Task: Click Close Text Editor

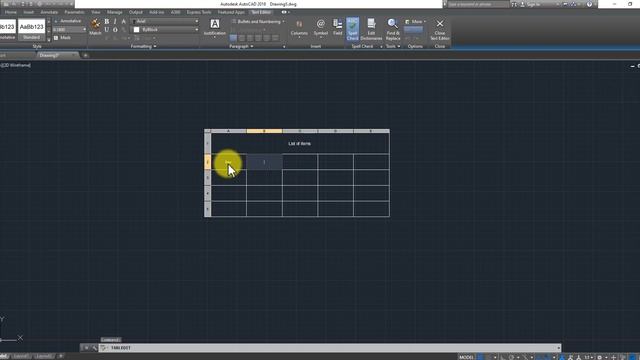Action: tap(440, 29)
